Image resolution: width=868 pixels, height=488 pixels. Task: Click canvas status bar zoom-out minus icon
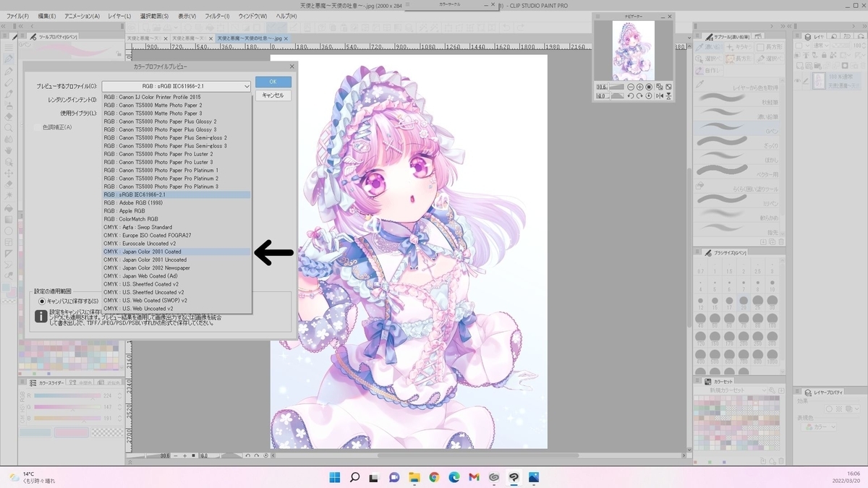tap(176, 455)
